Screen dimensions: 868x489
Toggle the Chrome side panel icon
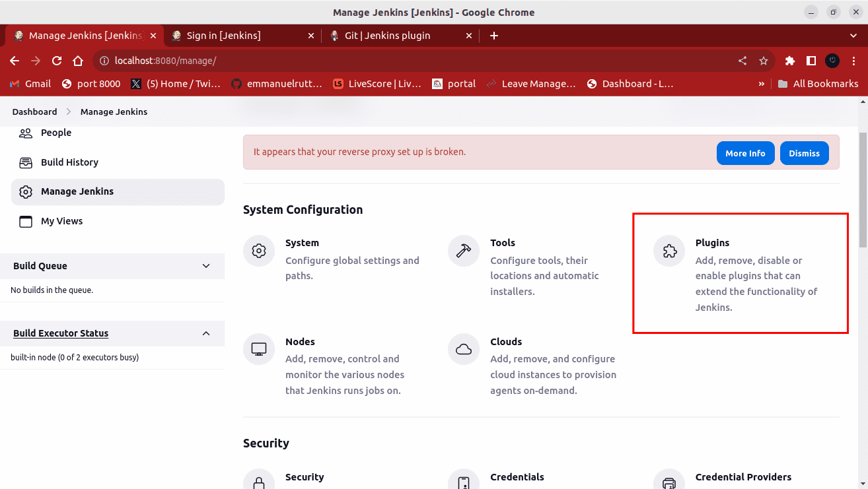[811, 61]
